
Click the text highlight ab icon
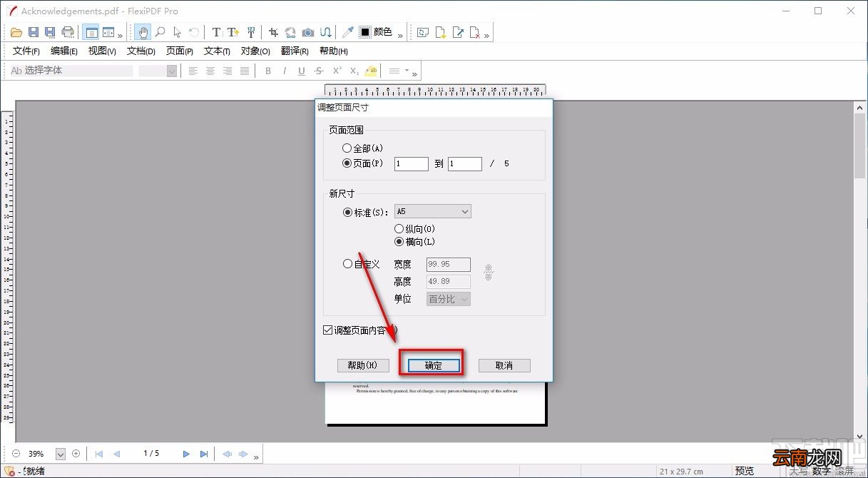tap(371, 71)
